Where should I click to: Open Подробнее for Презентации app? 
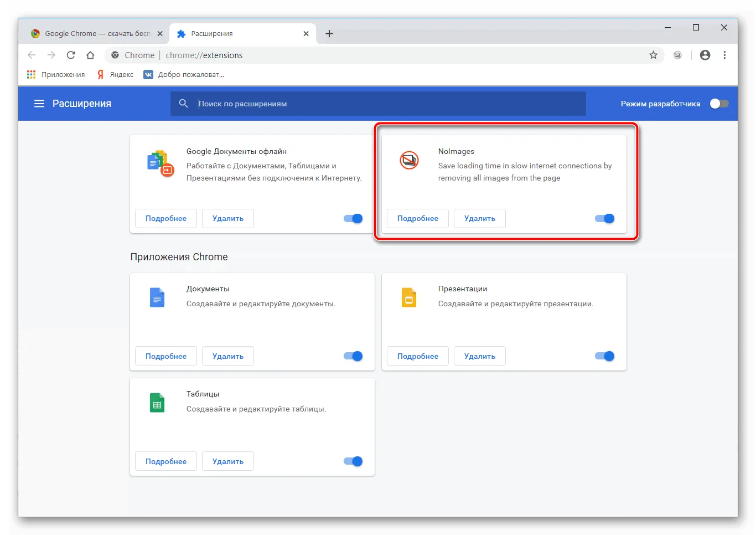click(418, 356)
